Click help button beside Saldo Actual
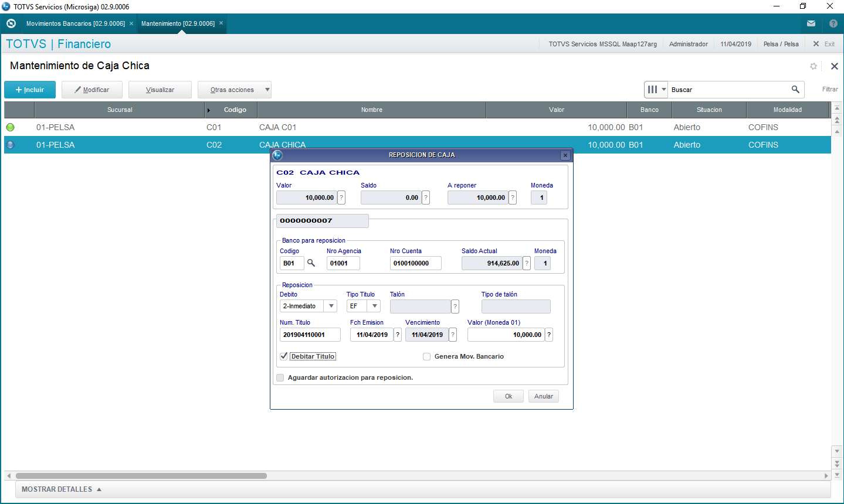 [527, 263]
